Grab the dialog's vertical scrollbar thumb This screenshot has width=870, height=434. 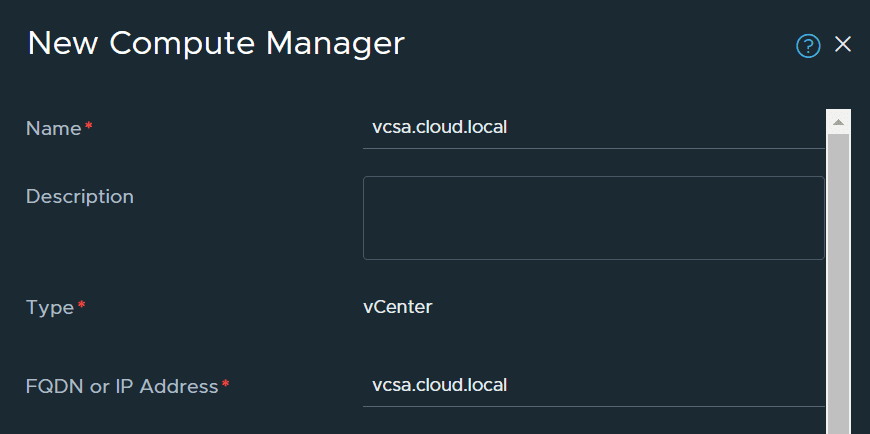tap(838, 280)
